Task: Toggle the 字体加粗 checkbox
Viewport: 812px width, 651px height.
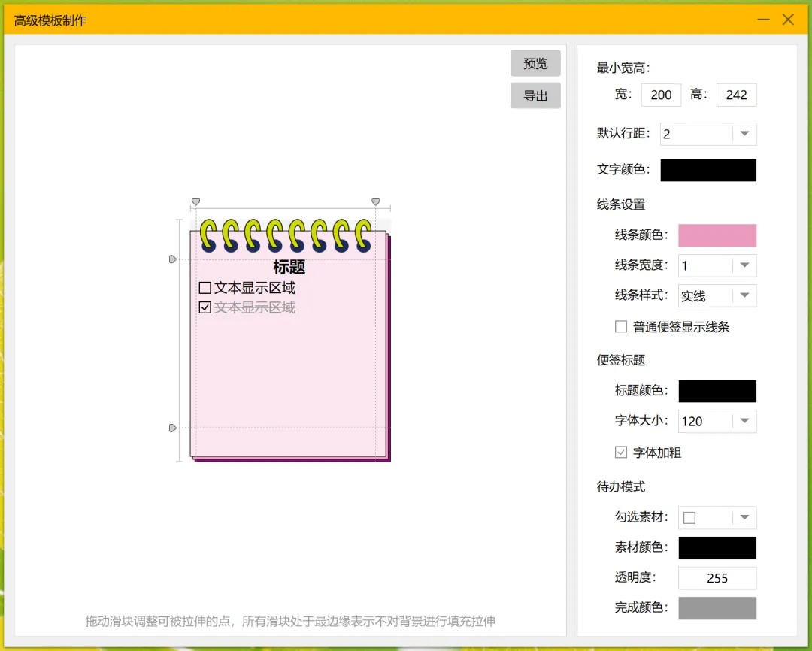Action: click(621, 453)
